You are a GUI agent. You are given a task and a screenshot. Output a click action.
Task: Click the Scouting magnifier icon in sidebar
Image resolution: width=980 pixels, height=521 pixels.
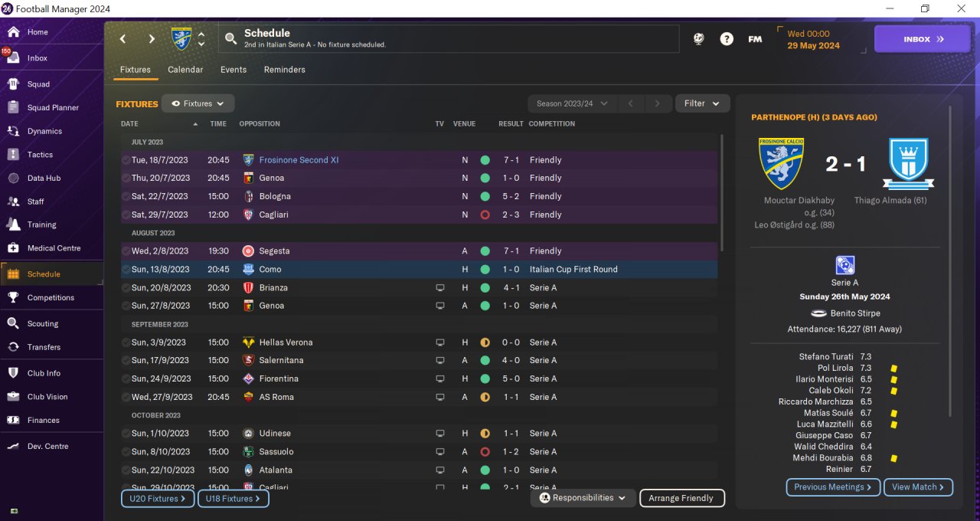click(13, 323)
